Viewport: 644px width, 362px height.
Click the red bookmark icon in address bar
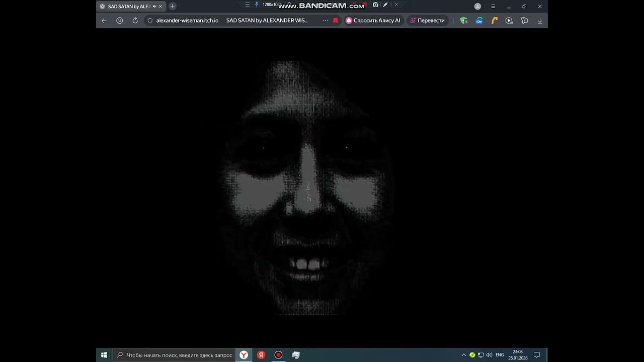click(336, 21)
